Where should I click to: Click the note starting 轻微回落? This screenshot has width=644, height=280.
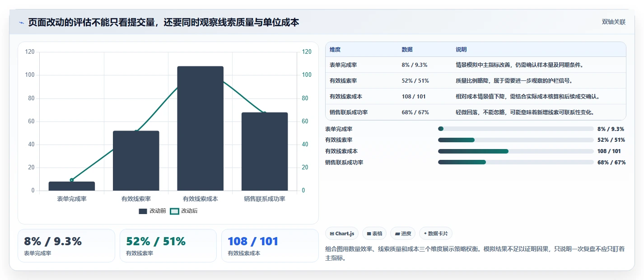525,112
